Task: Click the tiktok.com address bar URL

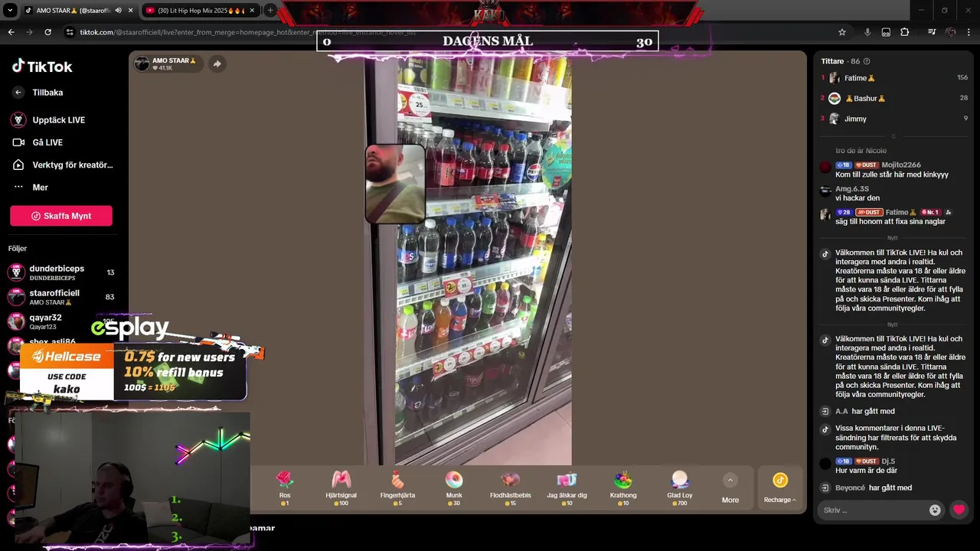Action: (x=247, y=32)
